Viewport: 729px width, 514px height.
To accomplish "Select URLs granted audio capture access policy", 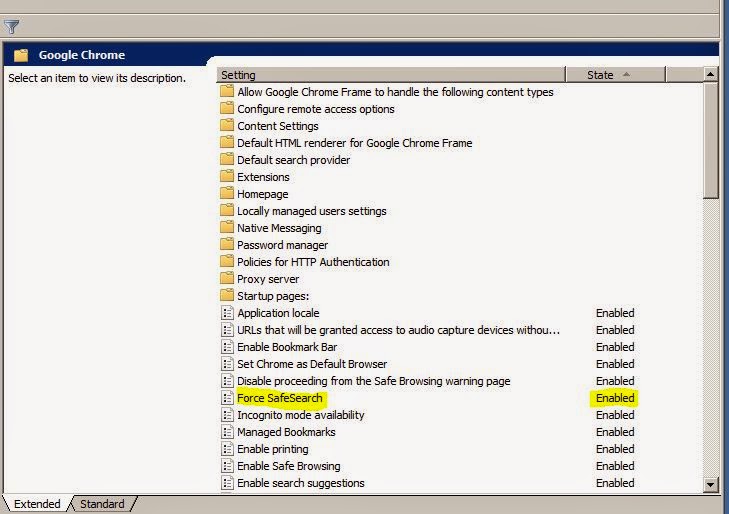I will pos(398,330).
